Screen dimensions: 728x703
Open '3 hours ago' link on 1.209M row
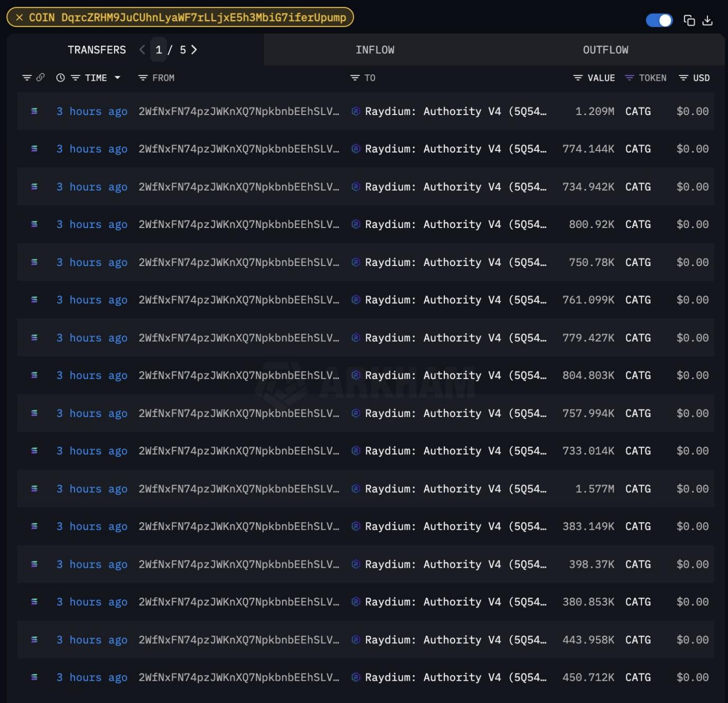92,111
